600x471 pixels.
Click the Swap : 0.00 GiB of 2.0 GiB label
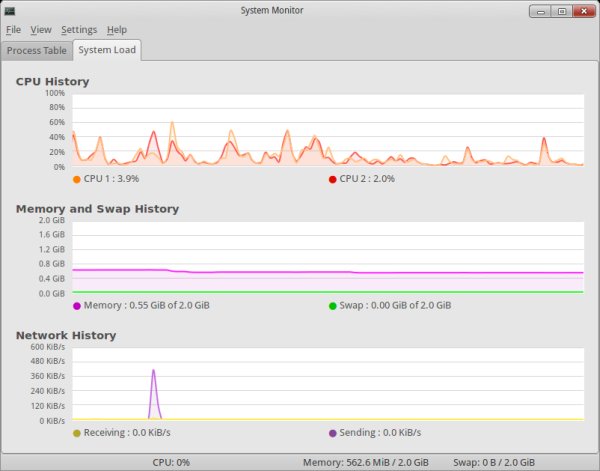pos(395,305)
